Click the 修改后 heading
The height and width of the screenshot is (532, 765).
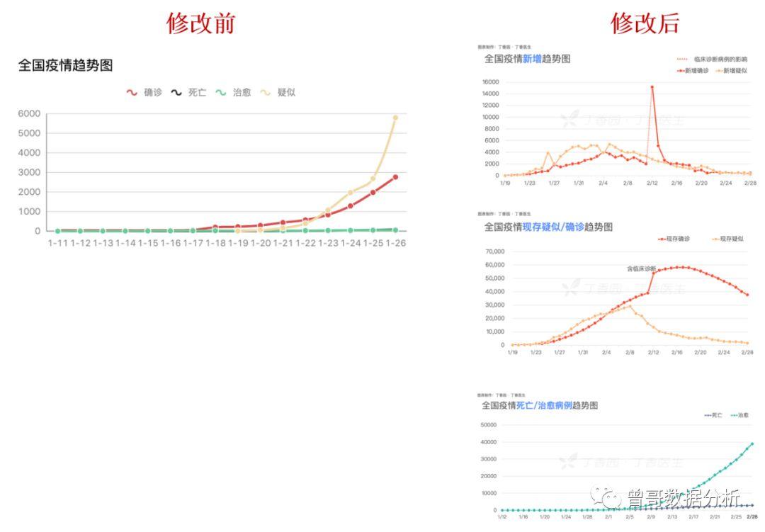click(x=645, y=23)
